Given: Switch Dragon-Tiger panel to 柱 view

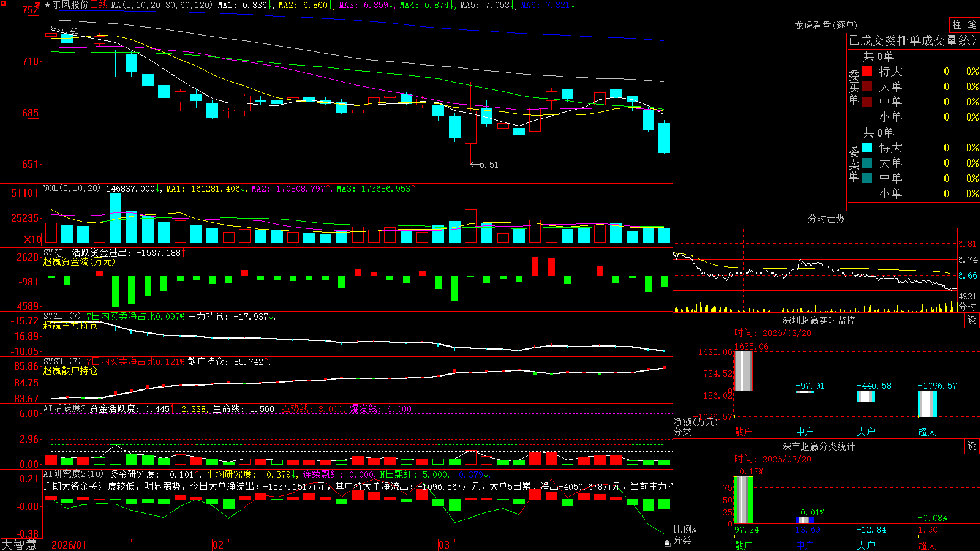Looking at the screenshot, I should point(957,24).
